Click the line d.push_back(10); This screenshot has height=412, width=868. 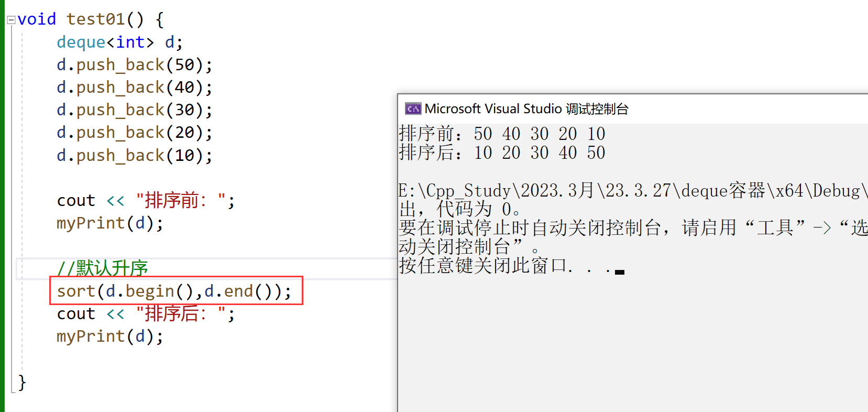tap(135, 156)
